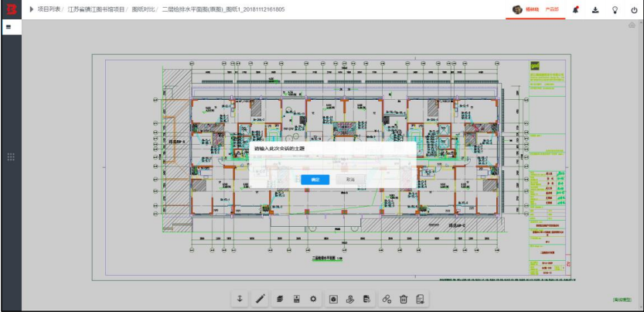Click the red B application logo

(12, 10)
